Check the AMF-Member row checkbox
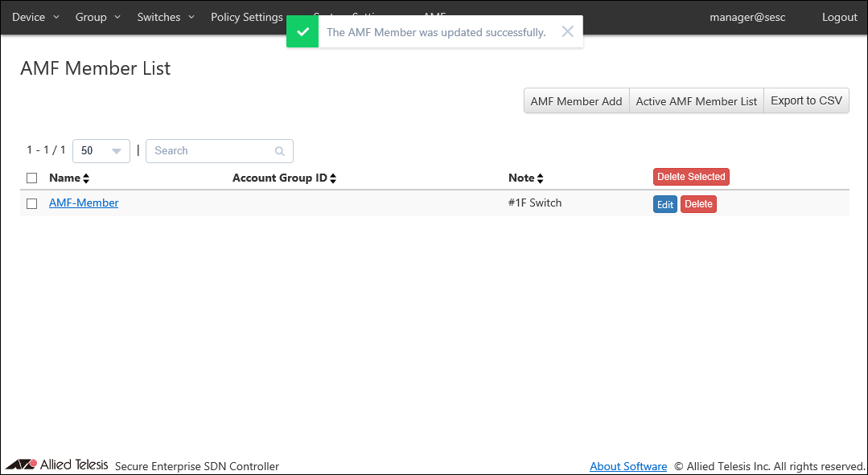 [32, 203]
